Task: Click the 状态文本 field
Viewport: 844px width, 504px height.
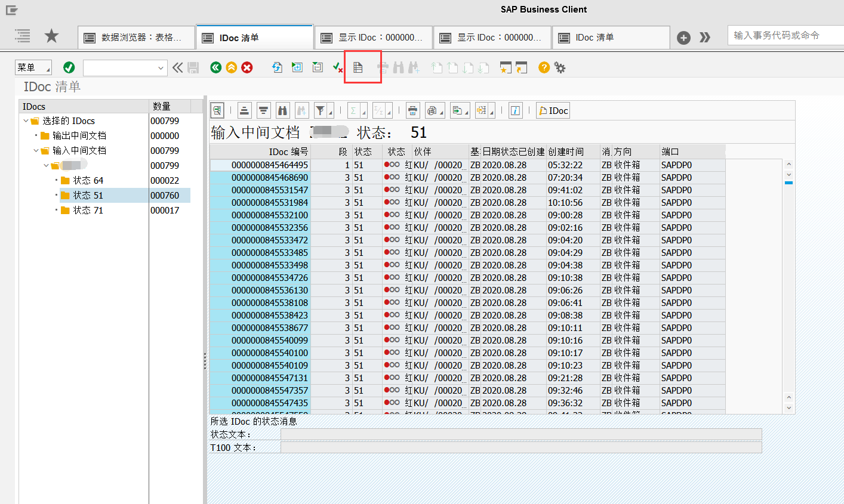Action: [521, 434]
